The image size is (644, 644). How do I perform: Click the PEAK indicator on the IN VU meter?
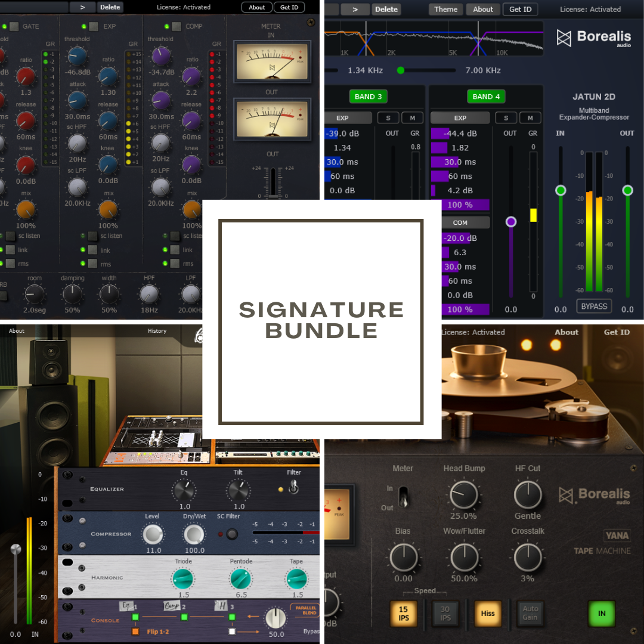coord(301,57)
